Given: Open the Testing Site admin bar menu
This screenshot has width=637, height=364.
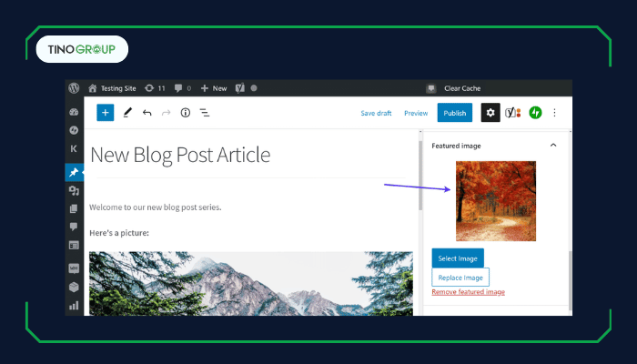Looking at the screenshot, I should click(113, 88).
